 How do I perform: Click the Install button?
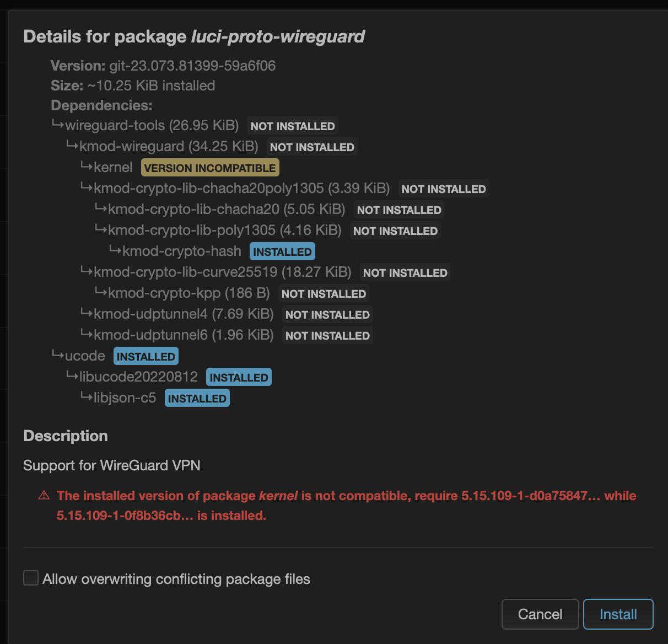point(618,614)
